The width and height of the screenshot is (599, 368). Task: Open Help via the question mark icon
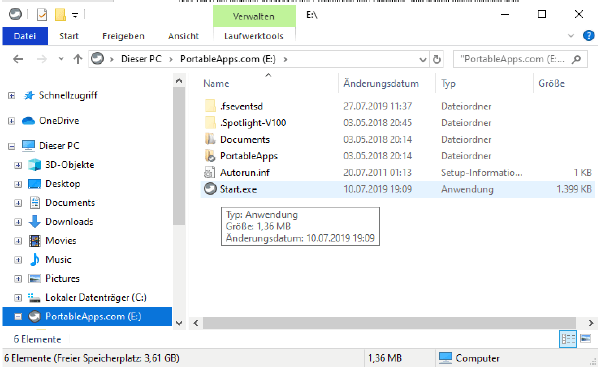point(588,36)
